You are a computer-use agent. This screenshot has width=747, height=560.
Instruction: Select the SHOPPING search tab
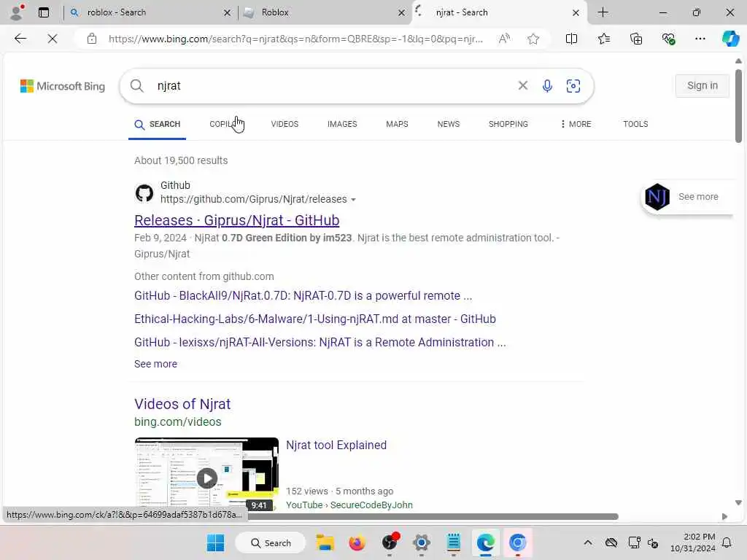click(x=508, y=124)
